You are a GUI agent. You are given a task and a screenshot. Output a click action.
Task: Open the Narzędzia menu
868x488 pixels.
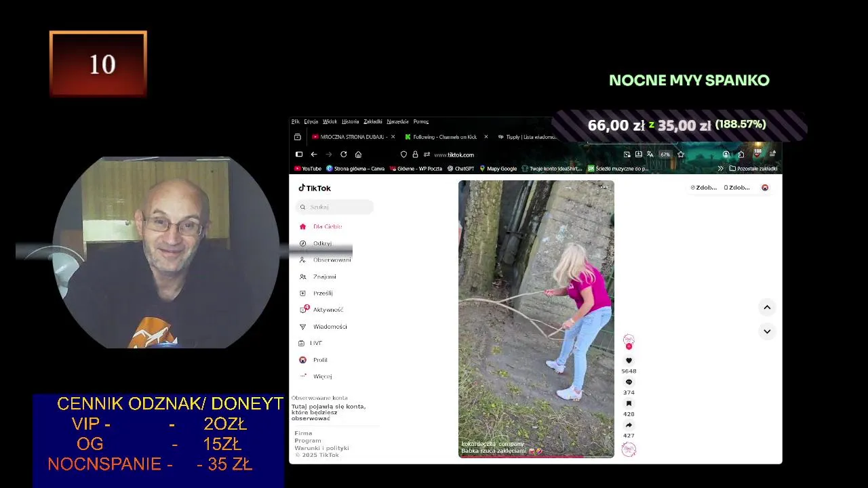(397, 121)
